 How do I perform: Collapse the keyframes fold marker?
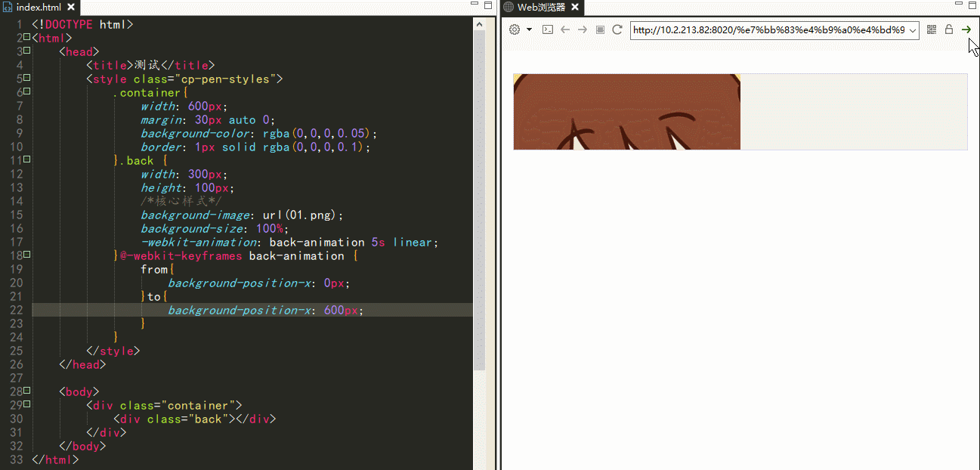coord(26,254)
